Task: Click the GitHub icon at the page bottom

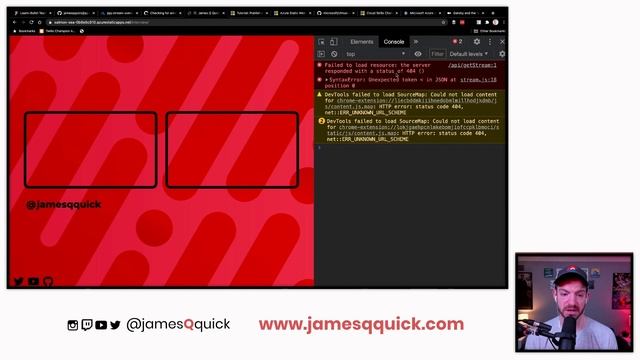Action: (48, 281)
